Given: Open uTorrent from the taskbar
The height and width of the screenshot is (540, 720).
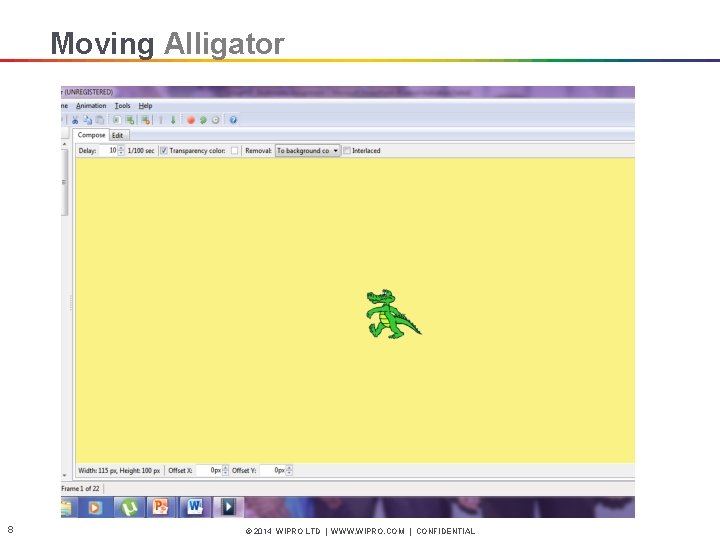Looking at the screenshot, I should [129, 507].
